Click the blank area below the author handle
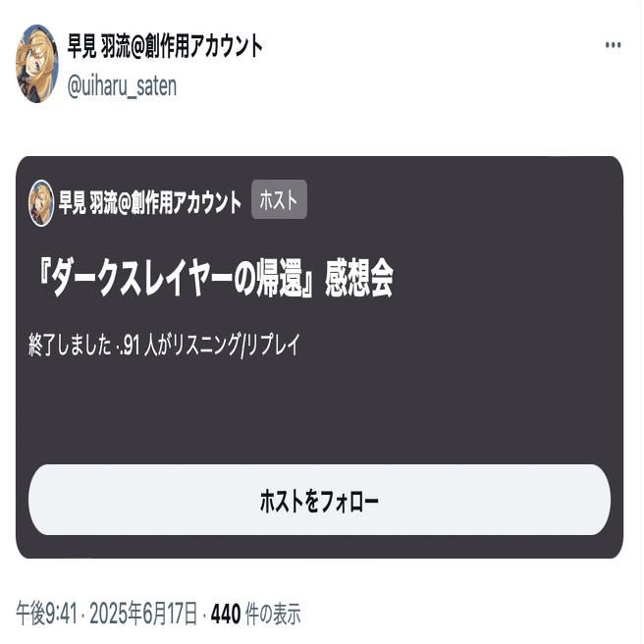The height and width of the screenshot is (644, 644). tap(319, 129)
